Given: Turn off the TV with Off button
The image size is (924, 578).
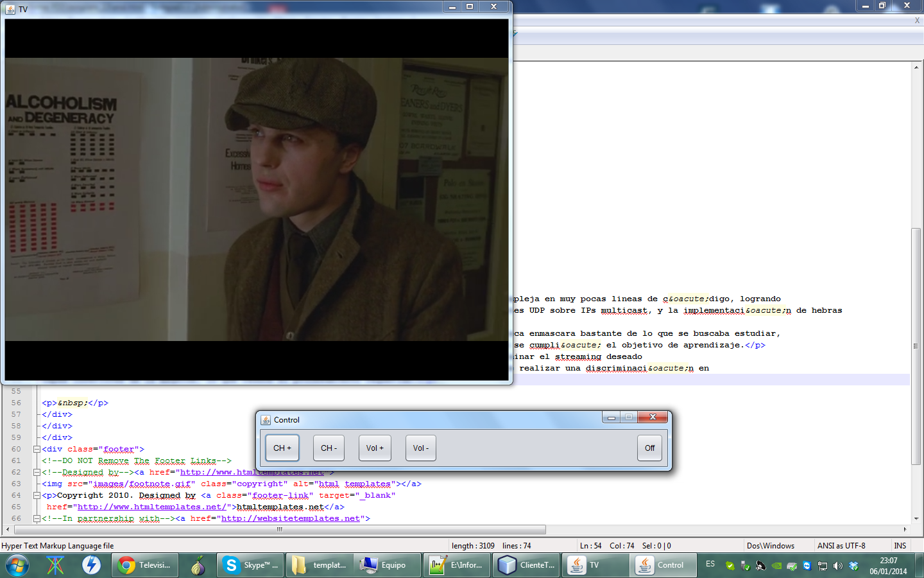Looking at the screenshot, I should coord(649,448).
